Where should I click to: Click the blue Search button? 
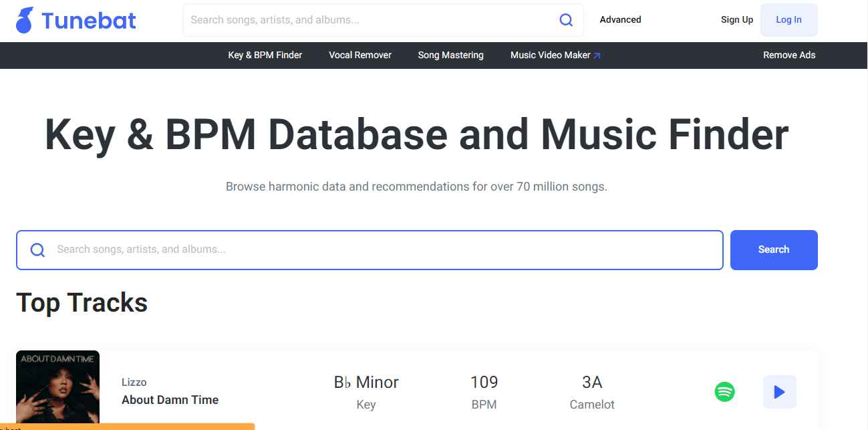774,250
